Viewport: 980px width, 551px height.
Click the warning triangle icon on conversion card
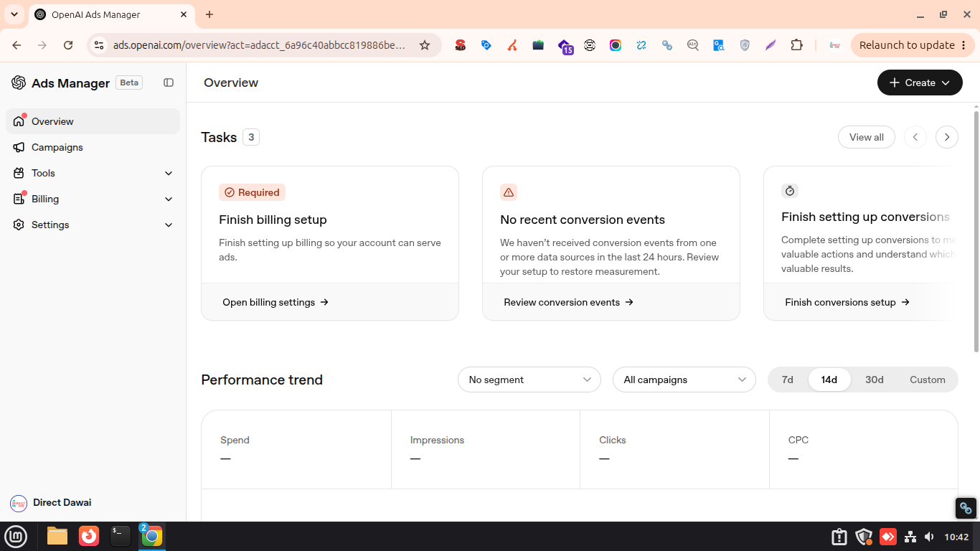pyautogui.click(x=509, y=192)
